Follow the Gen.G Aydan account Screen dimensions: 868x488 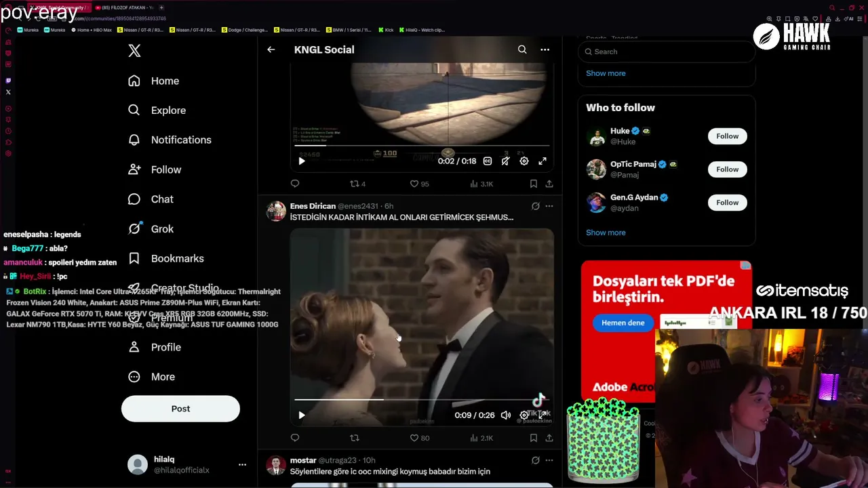coord(727,203)
